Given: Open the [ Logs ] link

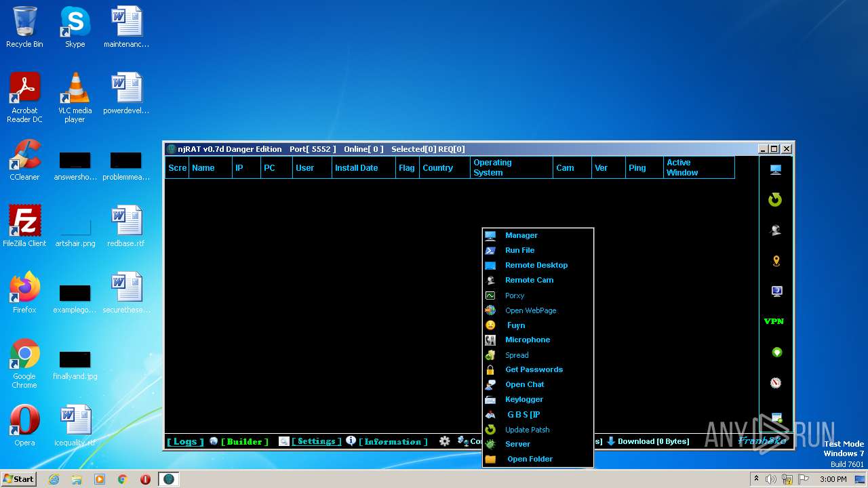Looking at the screenshot, I should 185,441.
